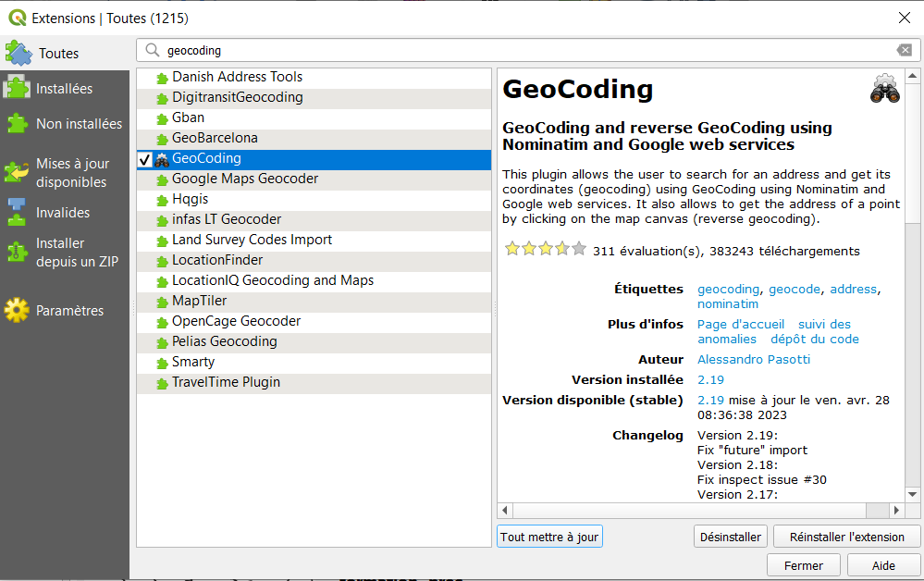Click the horizontal scrollbar right arrow
924x581 pixels.
tap(896, 511)
